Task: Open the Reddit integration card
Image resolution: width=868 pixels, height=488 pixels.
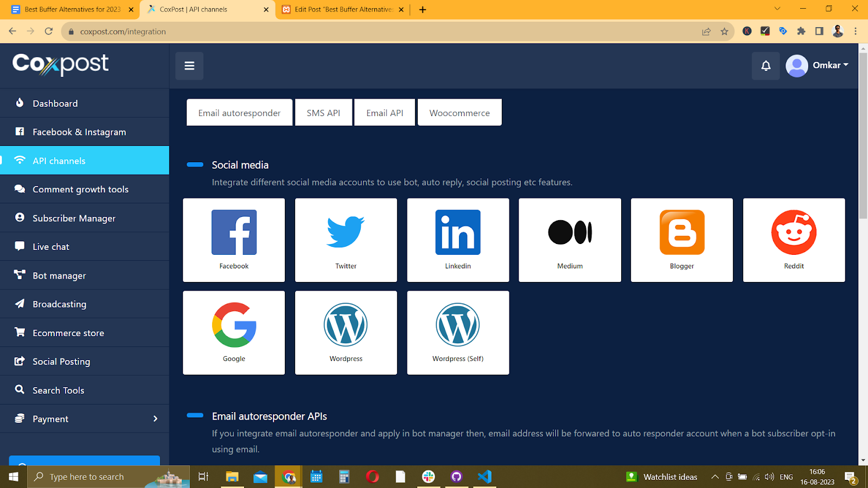Action: click(x=794, y=240)
